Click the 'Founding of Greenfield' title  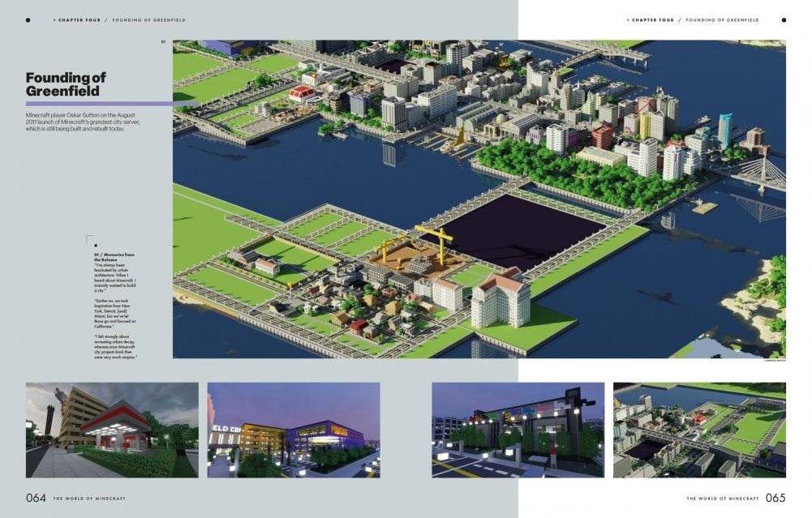[67, 84]
